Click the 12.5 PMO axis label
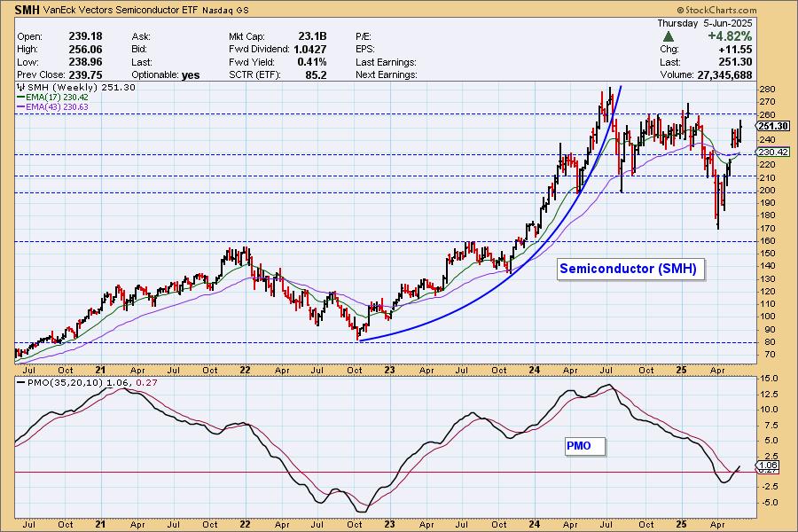 click(768, 394)
